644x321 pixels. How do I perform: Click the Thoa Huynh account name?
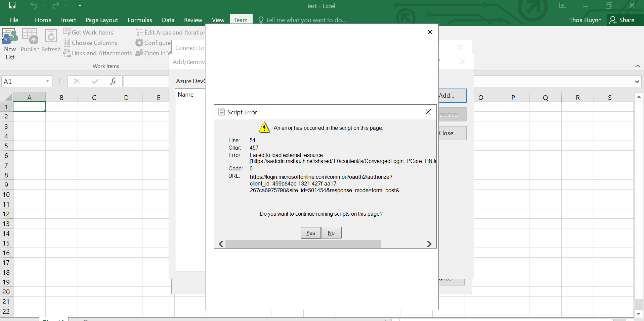click(585, 20)
